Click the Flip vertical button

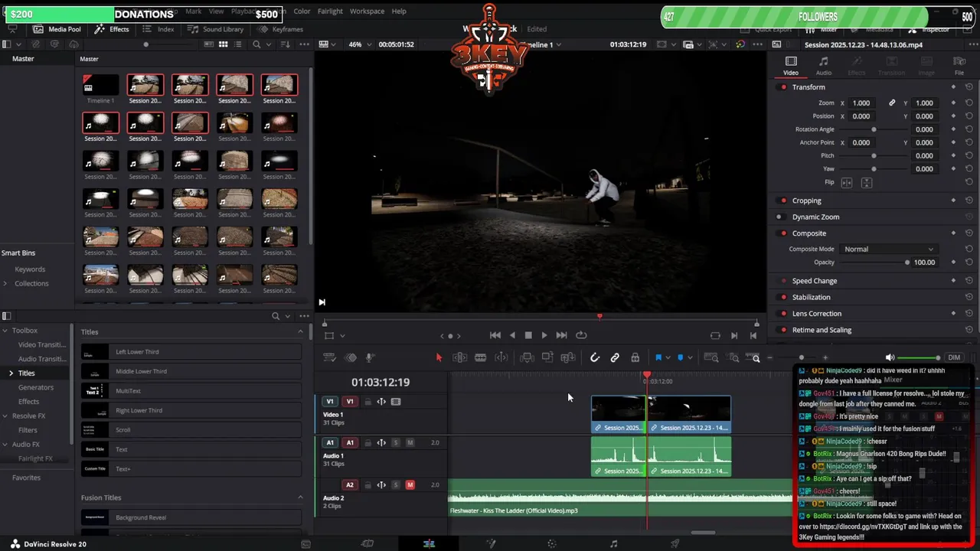(x=867, y=183)
